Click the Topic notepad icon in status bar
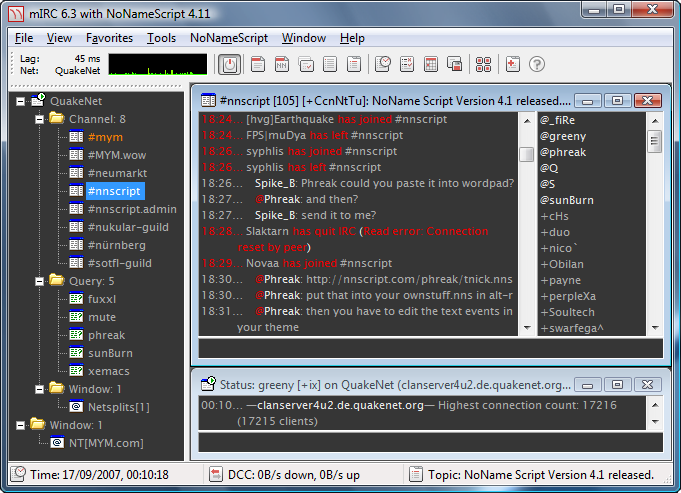Viewport: 681px width, 493px height. point(416,474)
